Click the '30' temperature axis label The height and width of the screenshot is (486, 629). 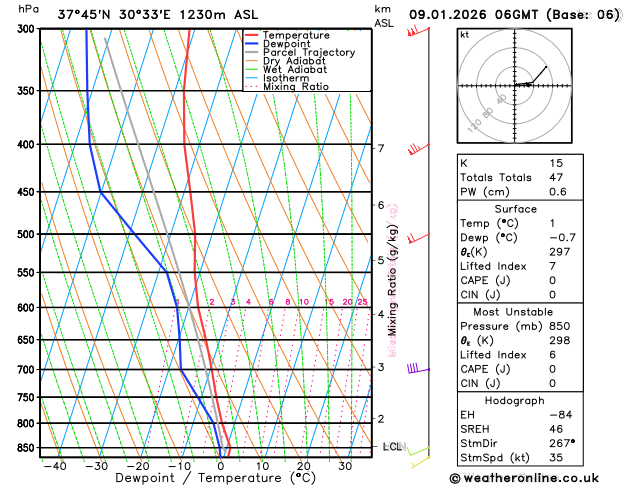pyautogui.click(x=345, y=466)
